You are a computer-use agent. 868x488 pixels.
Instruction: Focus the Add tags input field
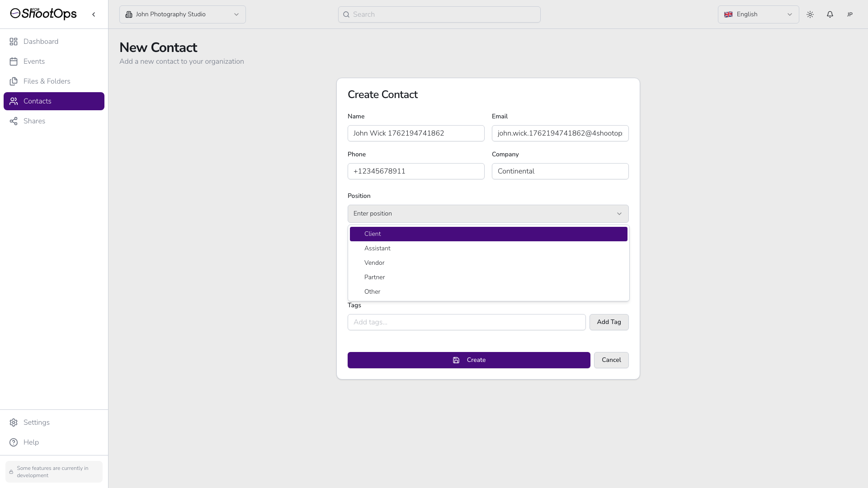pyautogui.click(x=466, y=322)
